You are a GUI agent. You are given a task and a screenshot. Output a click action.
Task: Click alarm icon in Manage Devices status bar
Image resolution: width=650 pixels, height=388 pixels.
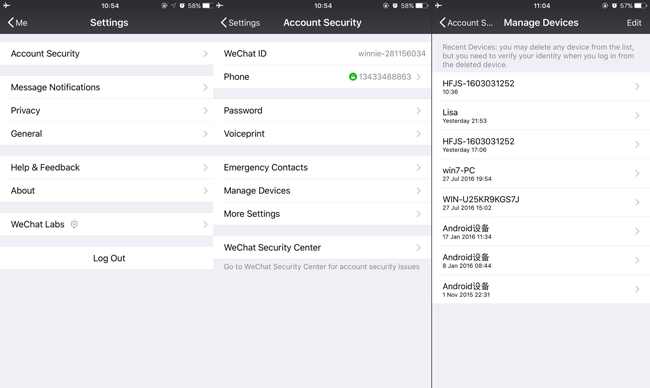pos(614,6)
